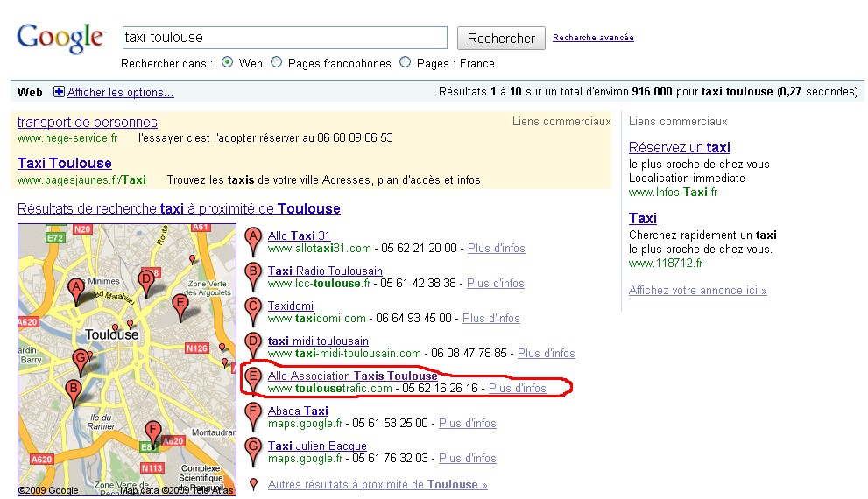Click Plus d'infos for Taxi Julien Bacque
The width and height of the screenshot is (868, 499).
pos(467,458)
